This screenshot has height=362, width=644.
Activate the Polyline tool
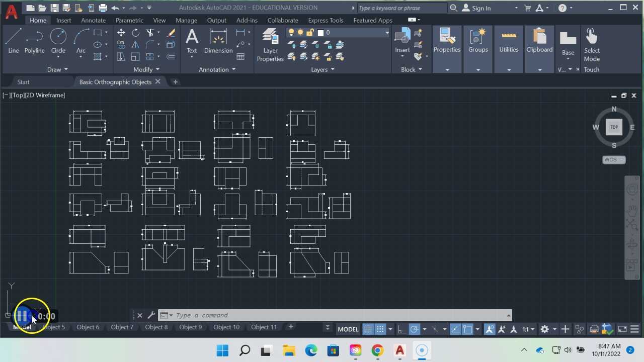(x=34, y=40)
